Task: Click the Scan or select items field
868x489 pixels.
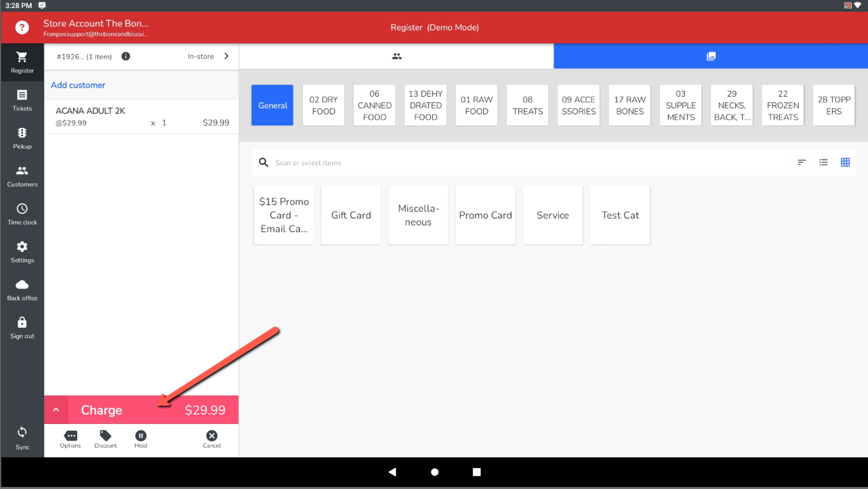Action: pos(529,163)
